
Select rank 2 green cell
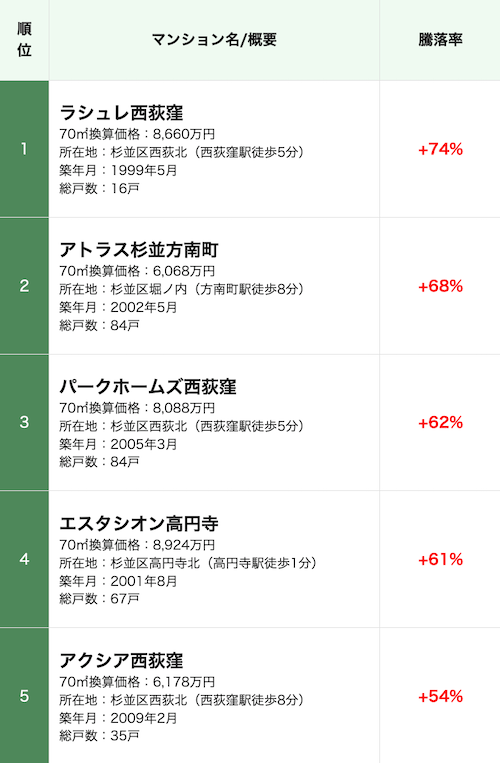pos(24,286)
